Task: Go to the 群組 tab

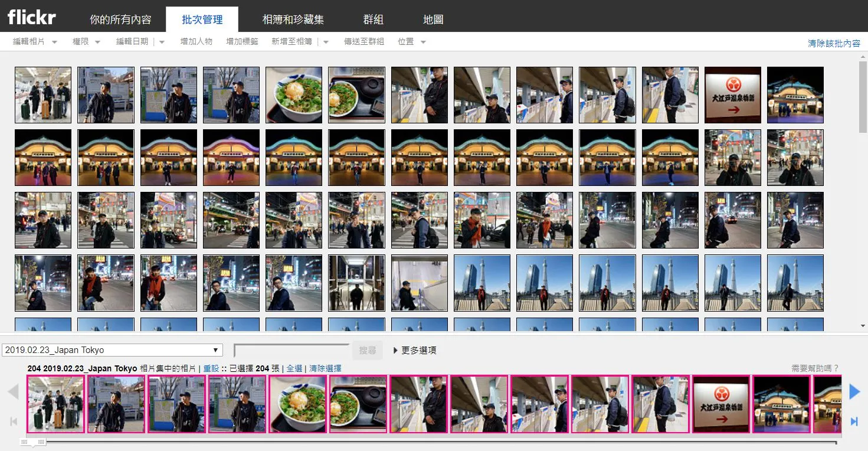Action: click(x=374, y=19)
